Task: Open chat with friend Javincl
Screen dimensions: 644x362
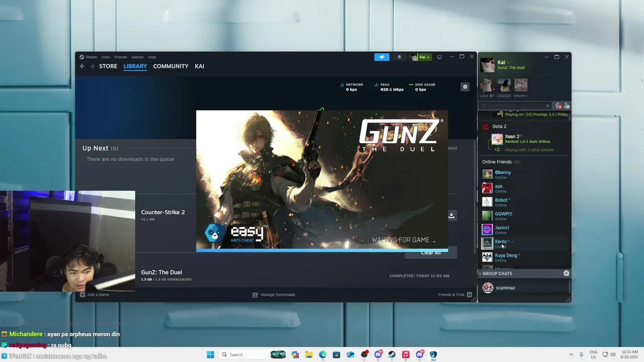Action: (523, 230)
